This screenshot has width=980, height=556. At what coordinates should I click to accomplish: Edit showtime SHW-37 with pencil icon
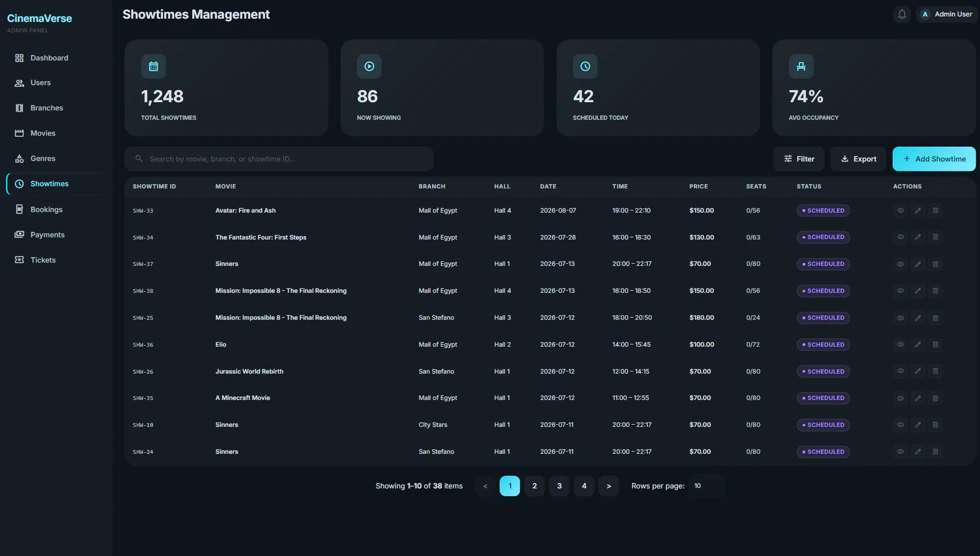918,264
